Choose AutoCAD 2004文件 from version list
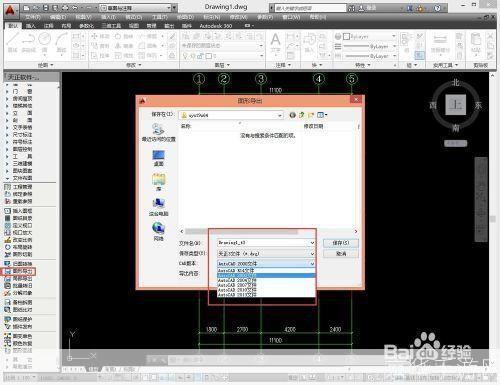The height and width of the screenshot is (385, 500). (x=266, y=280)
